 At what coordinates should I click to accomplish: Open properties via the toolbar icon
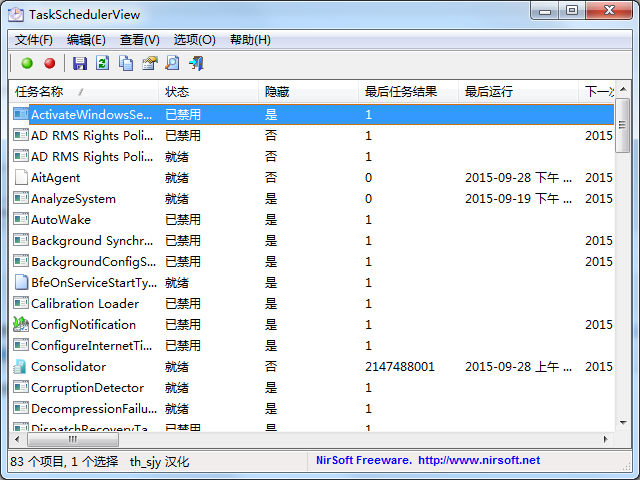pyautogui.click(x=149, y=63)
